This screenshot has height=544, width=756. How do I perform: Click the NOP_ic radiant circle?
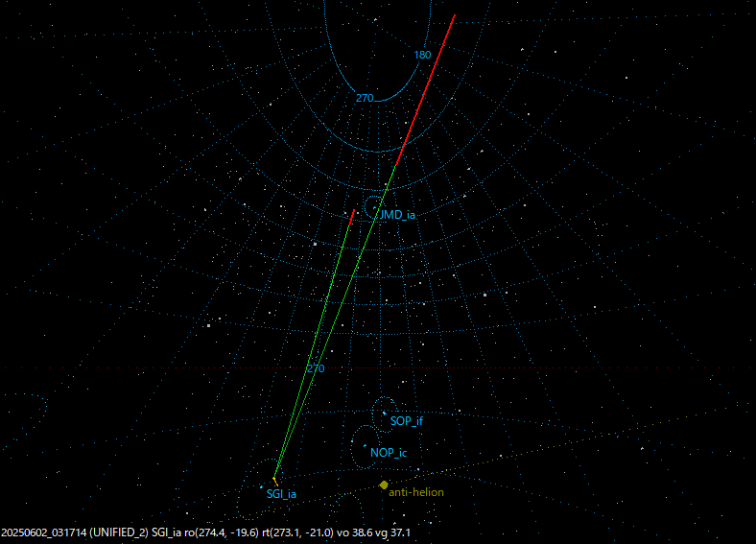366,447
